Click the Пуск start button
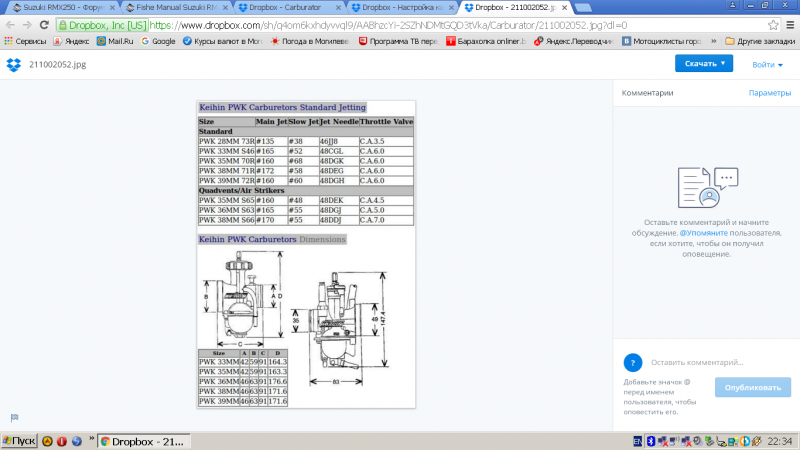Screen dimensions: 800x450 coord(19,441)
